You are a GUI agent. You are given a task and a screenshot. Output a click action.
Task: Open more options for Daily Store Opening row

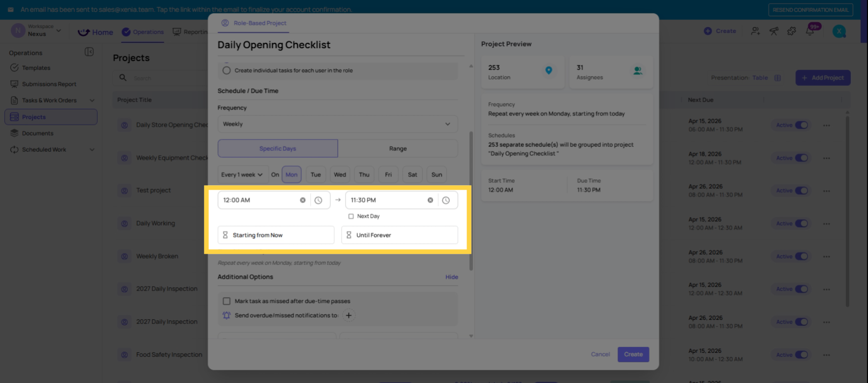coord(826,125)
